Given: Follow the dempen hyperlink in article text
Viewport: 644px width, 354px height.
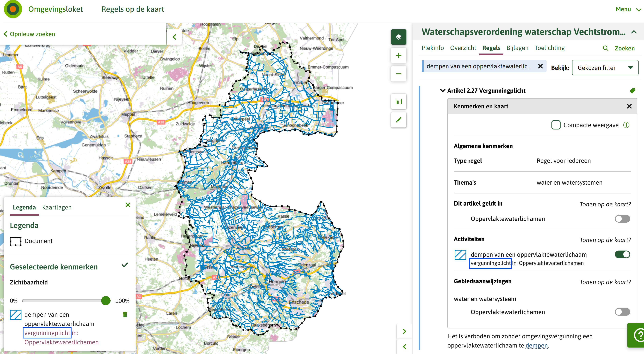Looking at the screenshot, I should click(536, 345).
